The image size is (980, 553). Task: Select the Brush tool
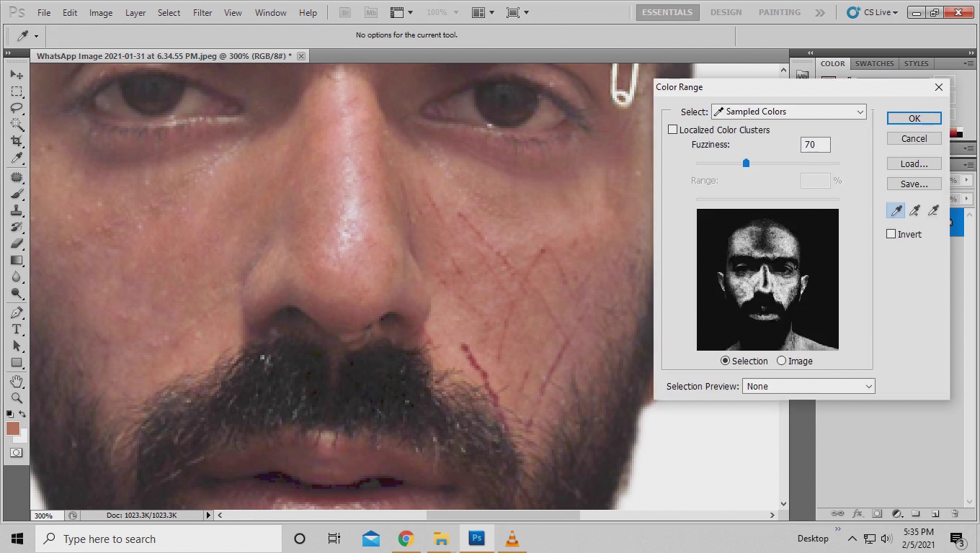tap(17, 194)
